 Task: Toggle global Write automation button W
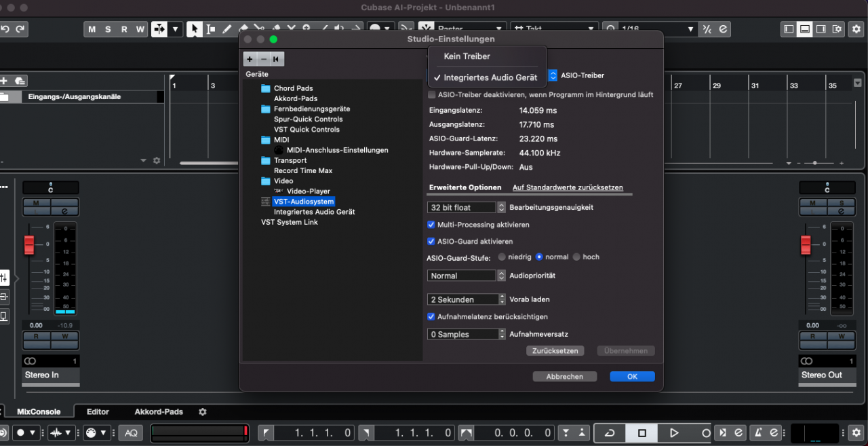pos(140,29)
